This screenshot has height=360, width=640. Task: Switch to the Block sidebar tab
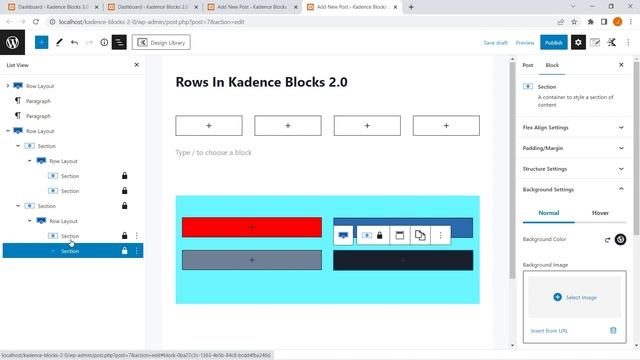click(552, 65)
